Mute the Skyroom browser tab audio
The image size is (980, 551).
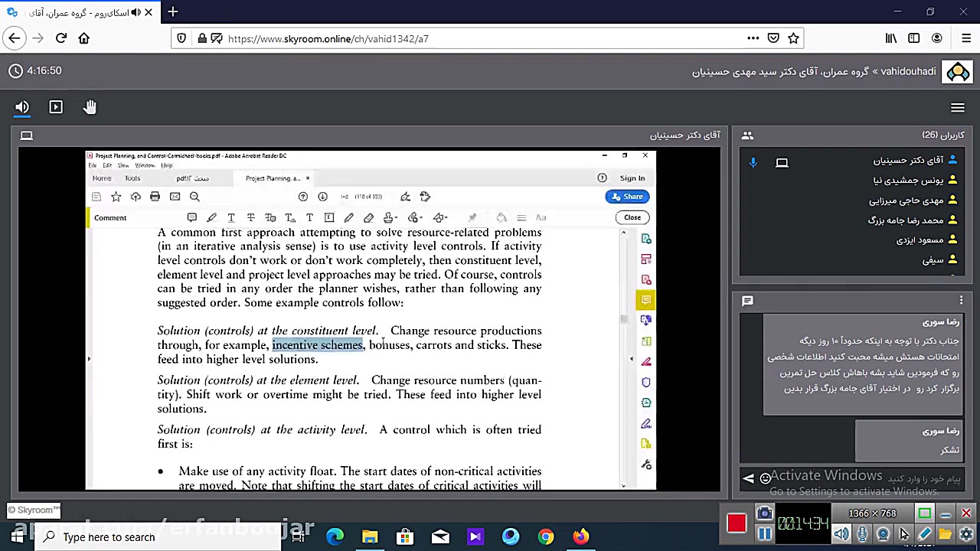click(136, 12)
